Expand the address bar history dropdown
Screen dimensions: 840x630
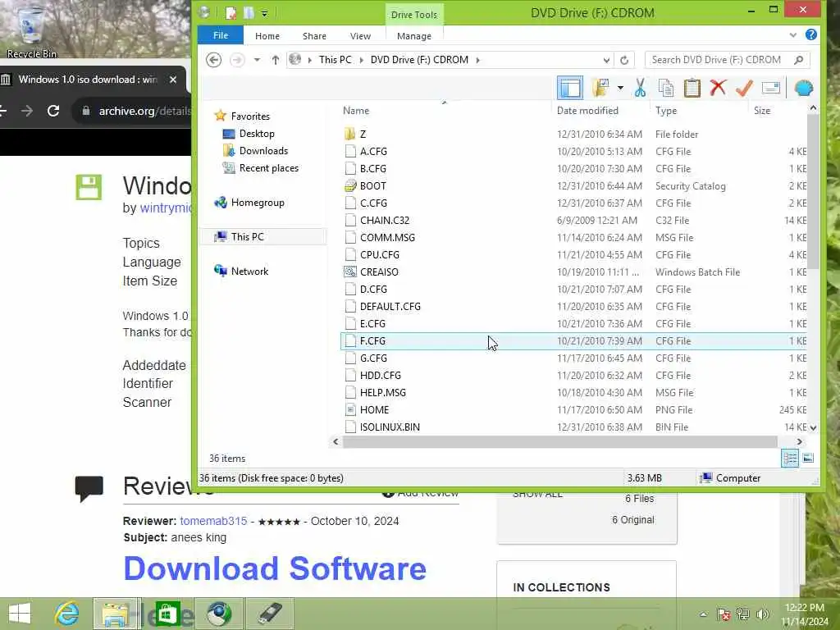[x=606, y=60]
